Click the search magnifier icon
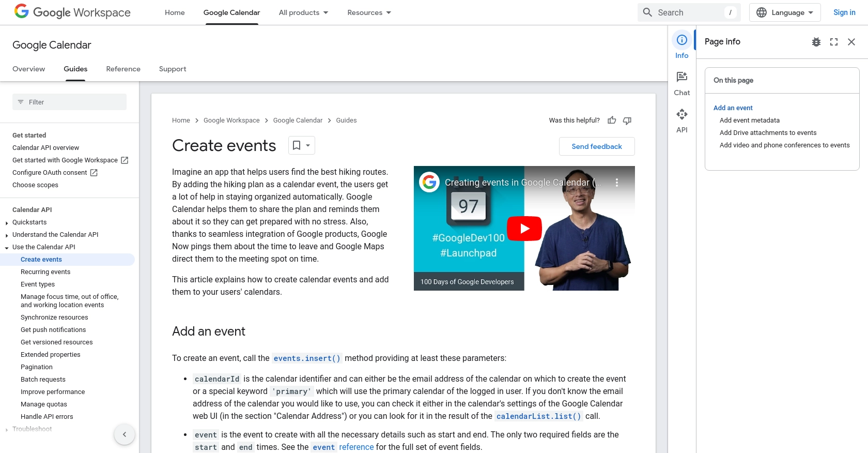868x453 pixels. (x=647, y=12)
